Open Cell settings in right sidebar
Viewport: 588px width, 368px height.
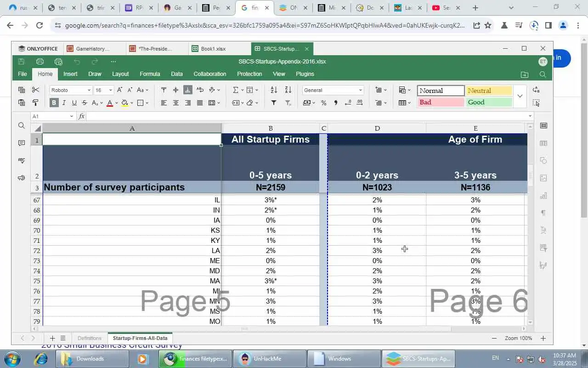pyautogui.click(x=543, y=126)
